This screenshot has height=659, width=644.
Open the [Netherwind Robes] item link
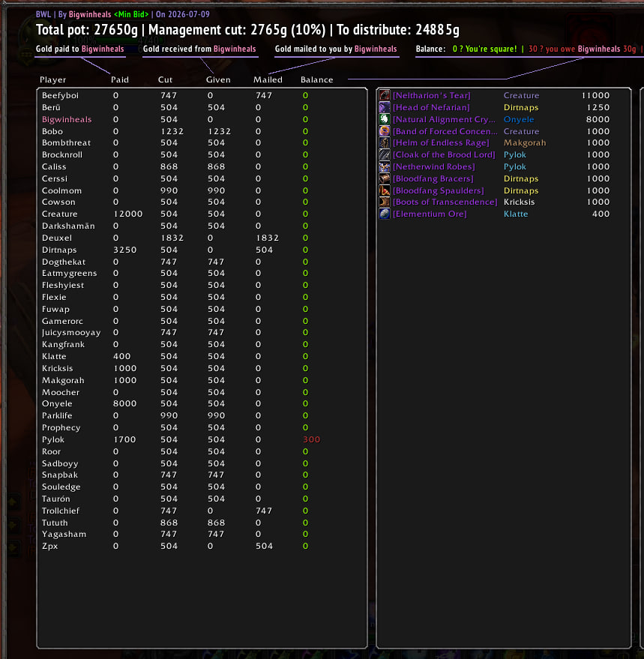pos(434,167)
